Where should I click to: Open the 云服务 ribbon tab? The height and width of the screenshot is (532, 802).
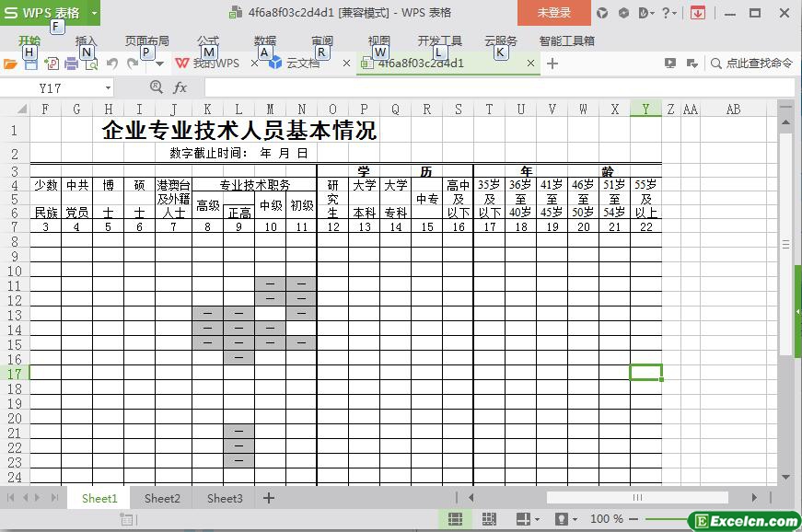click(501, 40)
